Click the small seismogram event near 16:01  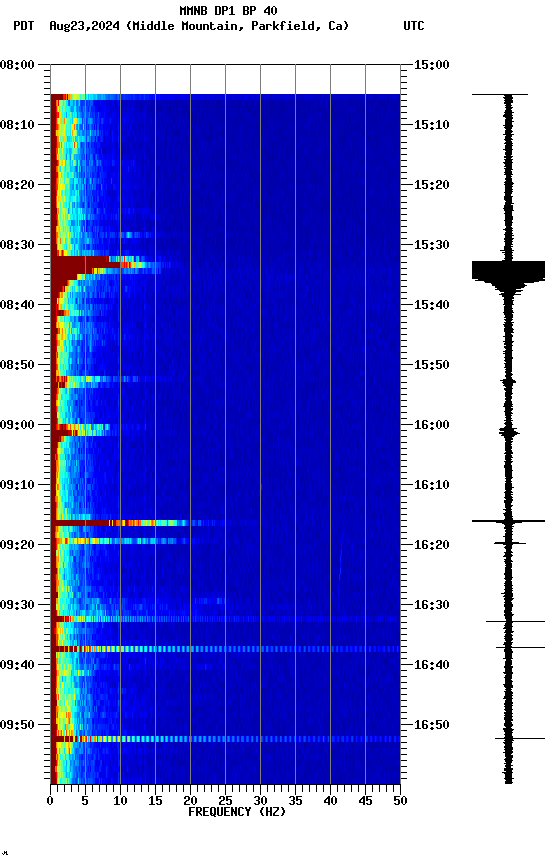click(x=509, y=433)
